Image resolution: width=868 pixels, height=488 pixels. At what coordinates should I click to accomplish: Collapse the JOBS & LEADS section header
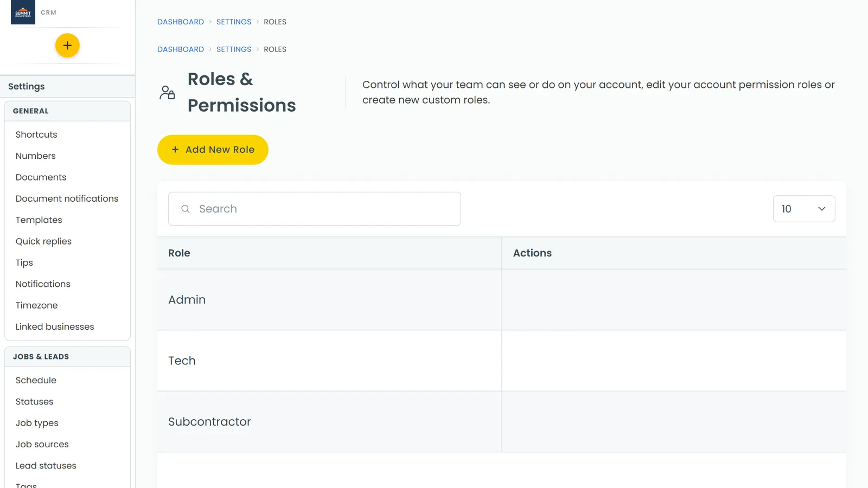(67, 357)
